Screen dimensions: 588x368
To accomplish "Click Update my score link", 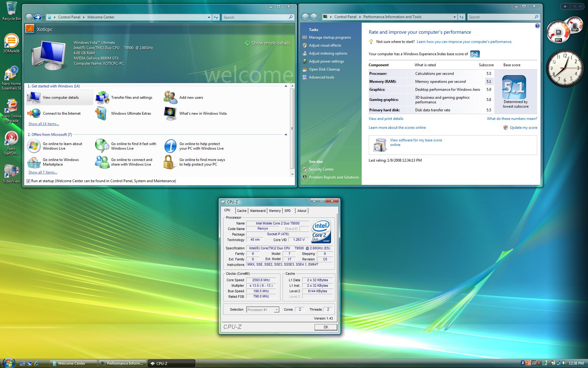I will click(523, 128).
